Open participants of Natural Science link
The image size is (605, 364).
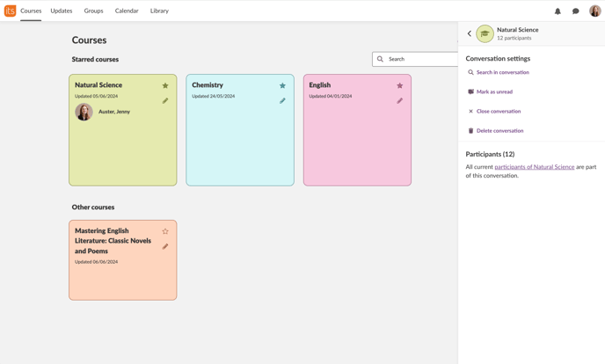click(x=534, y=166)
